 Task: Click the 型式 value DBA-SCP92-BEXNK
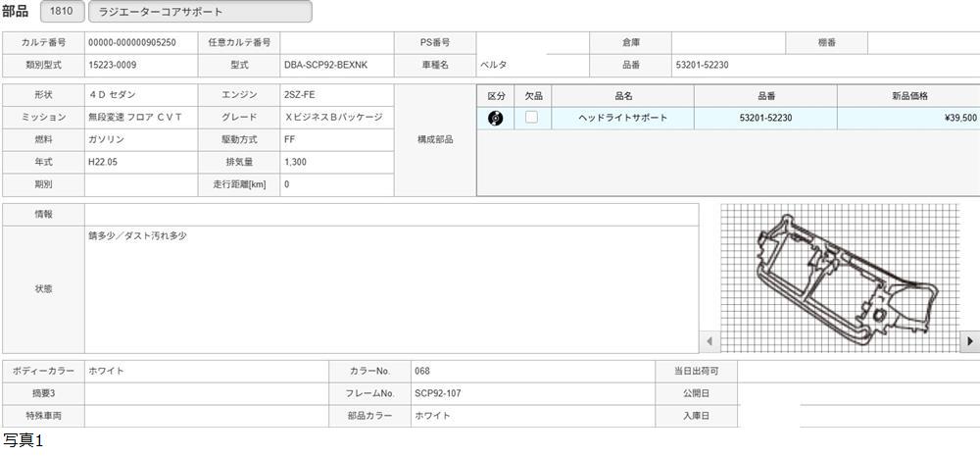click(336, 66)
